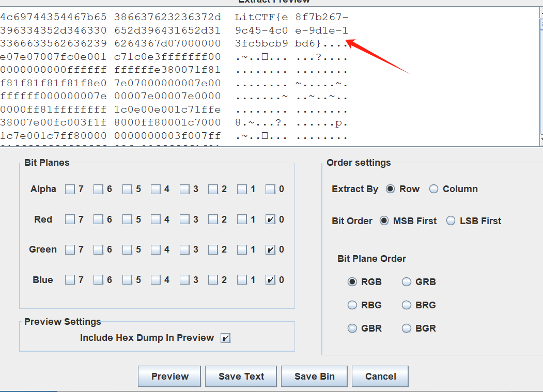543x392 pixels.
Task: Click the Preview button
Action: click(169, 376)
